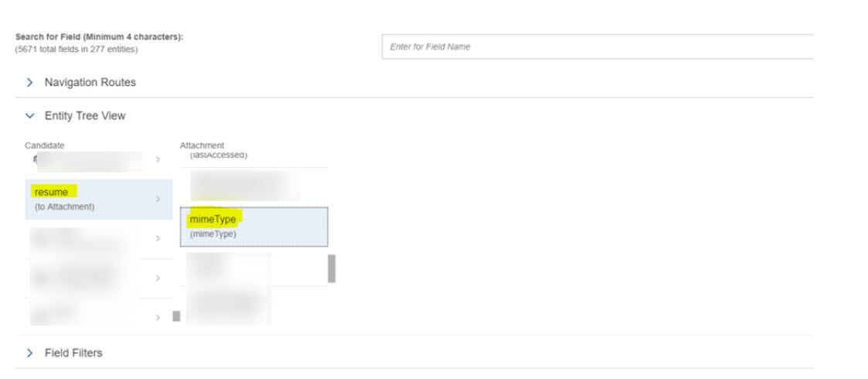Select the mimeType field in Attachment
Screen dimensions: 868x379
(x=254, y=226)
